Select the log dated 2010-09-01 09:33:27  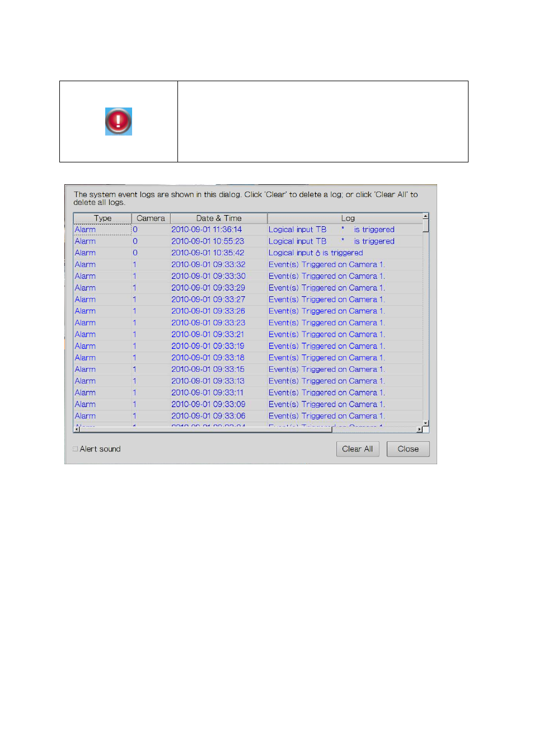tap(248, 300)
